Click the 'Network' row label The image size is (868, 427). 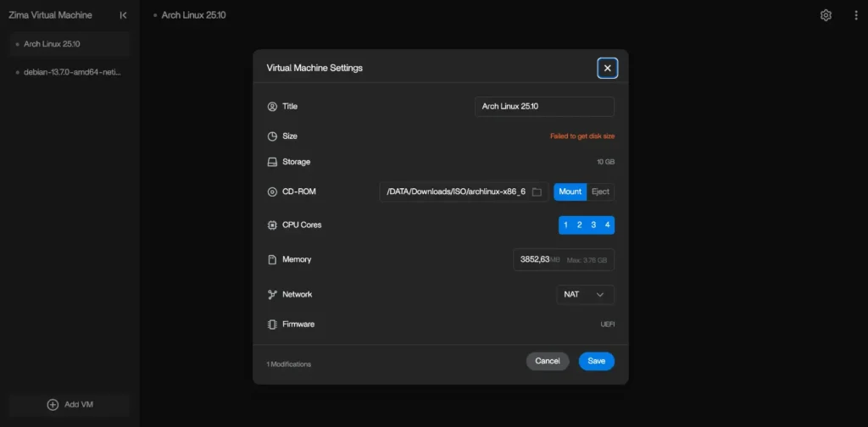click(x=298, y=295)
